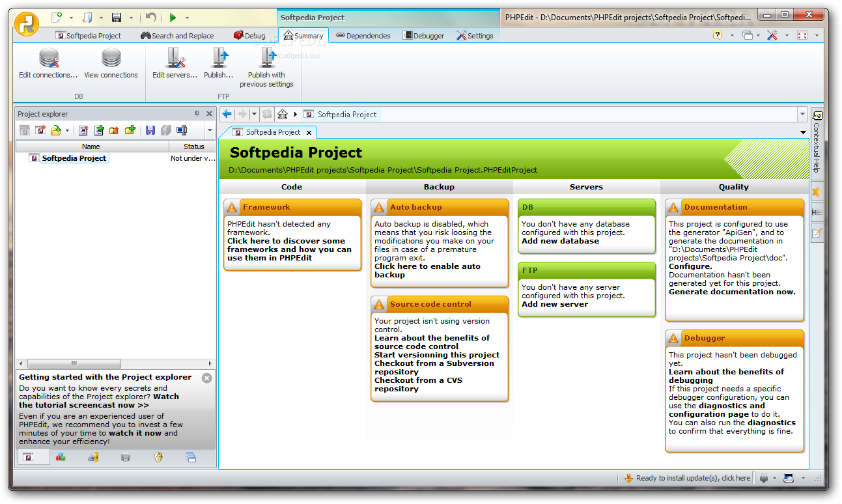Viewport: 842px width, 504px height.
Task: Open the open-folder dropdown arrow in Project explorer
Action: 67,131
